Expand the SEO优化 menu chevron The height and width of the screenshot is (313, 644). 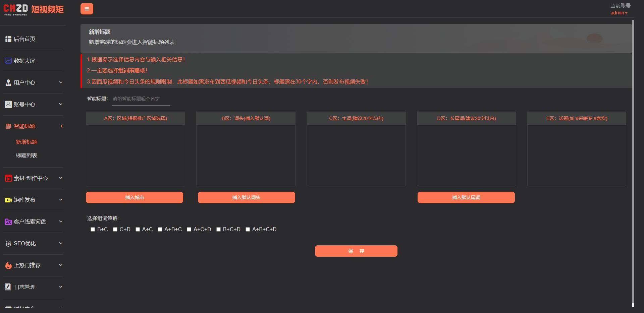61,243
